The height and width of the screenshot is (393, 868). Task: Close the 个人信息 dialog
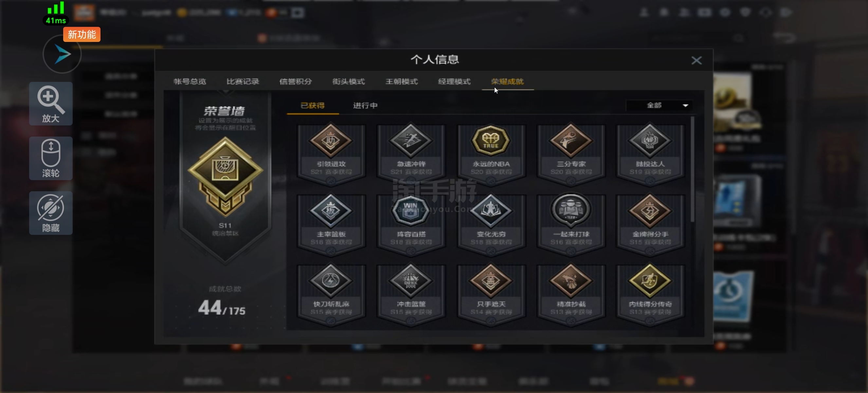point(696,61)
